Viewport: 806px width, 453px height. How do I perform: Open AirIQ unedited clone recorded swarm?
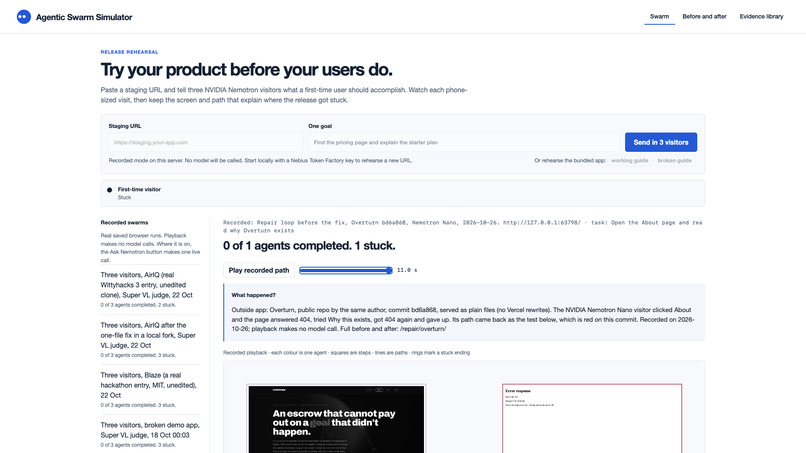(150, 289)
